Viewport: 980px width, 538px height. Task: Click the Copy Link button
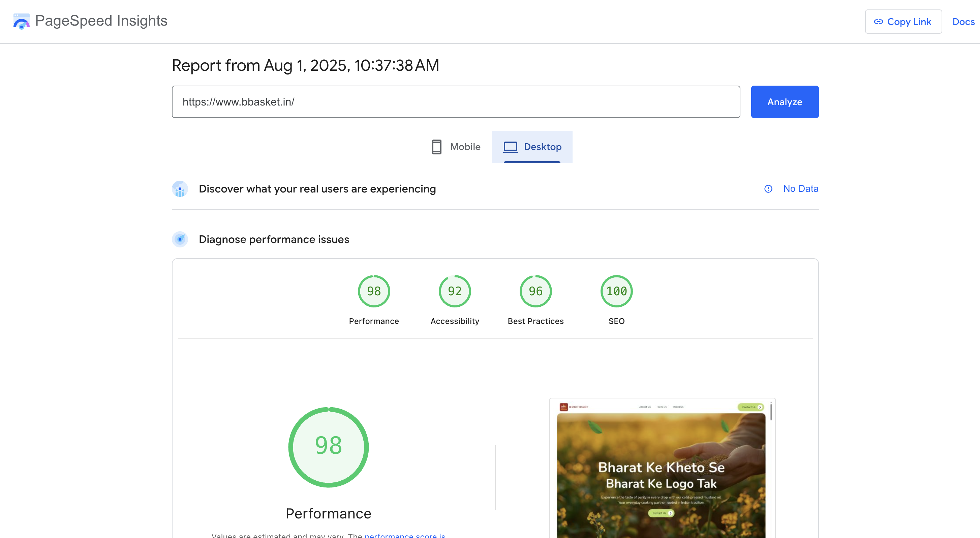pos(903,22)
